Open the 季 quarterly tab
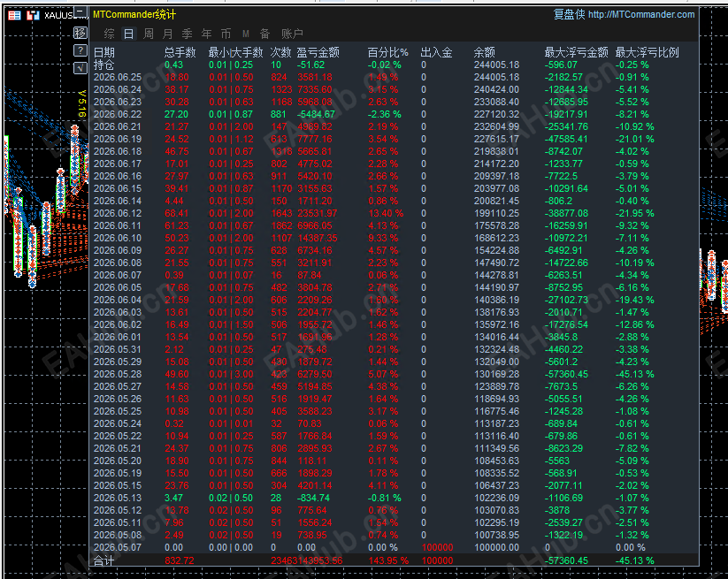 (x=188, y=34)
